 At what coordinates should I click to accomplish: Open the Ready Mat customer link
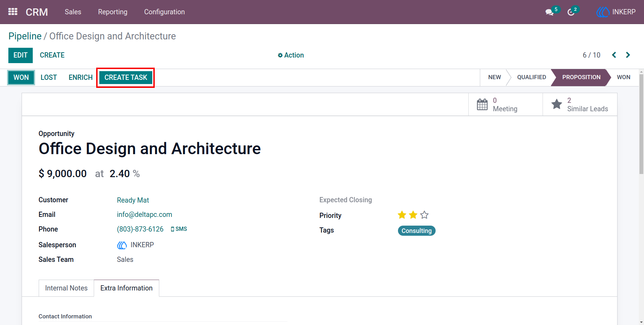point(133,200)
